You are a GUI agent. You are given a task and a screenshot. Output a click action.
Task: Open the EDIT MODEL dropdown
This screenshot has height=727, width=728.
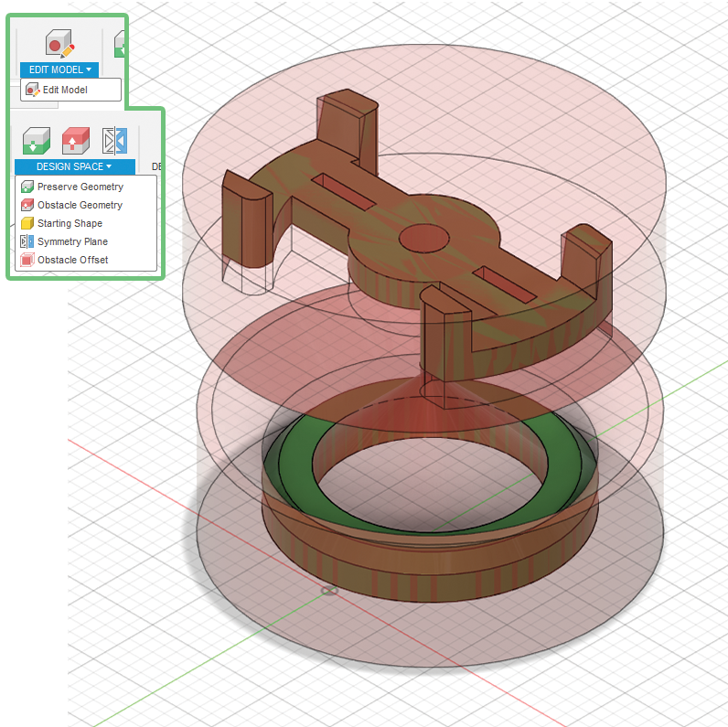click(59, 69)
